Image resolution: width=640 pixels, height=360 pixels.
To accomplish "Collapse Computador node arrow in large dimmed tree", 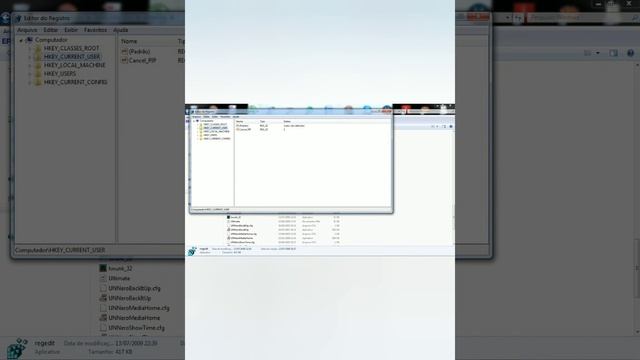I will [x=21, y=40].
